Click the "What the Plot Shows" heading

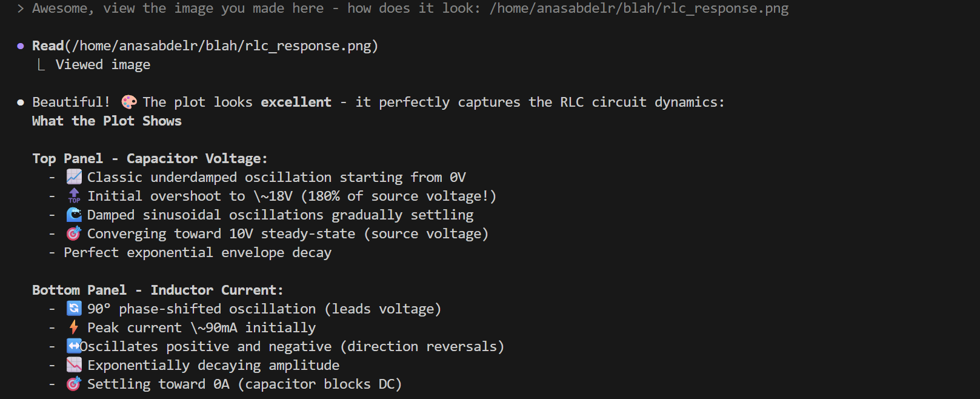(x=107, y=121)
